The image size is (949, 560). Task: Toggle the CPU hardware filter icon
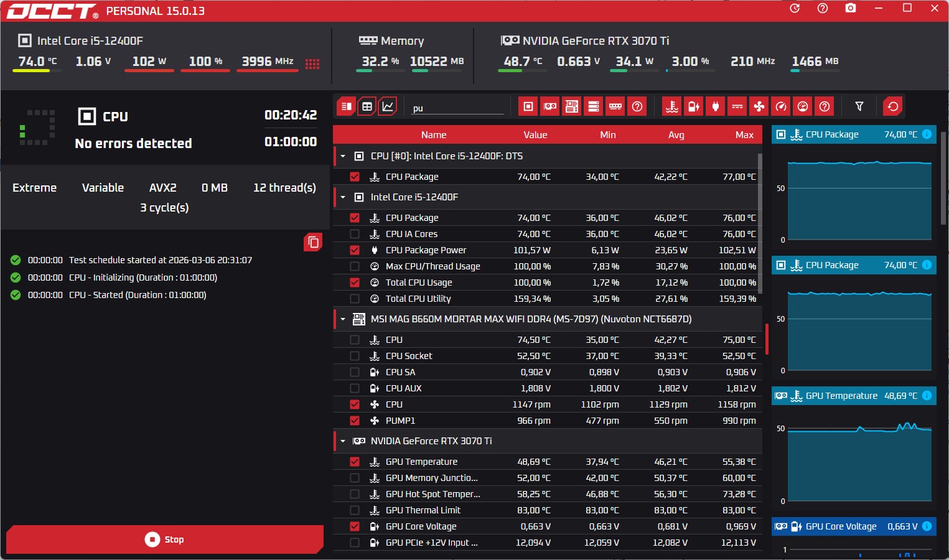(528, 106)
